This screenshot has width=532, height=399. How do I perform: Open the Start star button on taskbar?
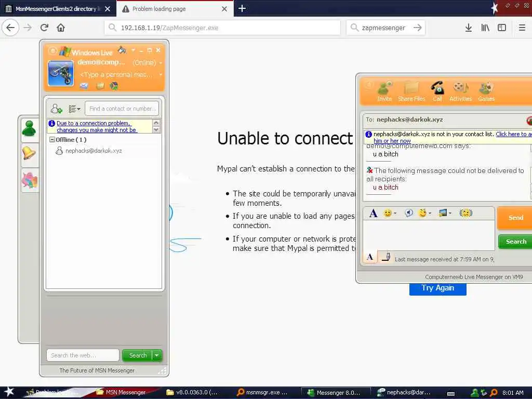pyautogui.click(x=9, y=392)
